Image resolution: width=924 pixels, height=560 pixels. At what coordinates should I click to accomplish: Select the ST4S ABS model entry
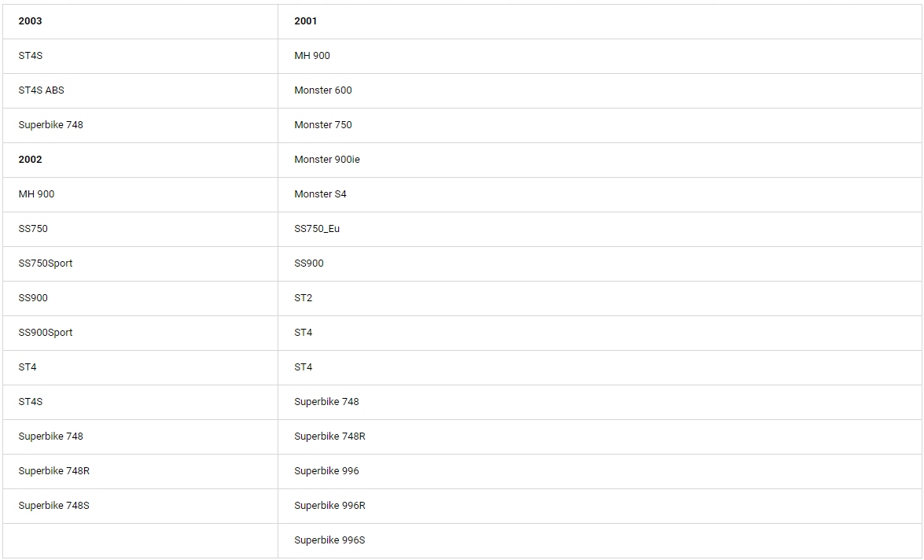click(42, 90)
